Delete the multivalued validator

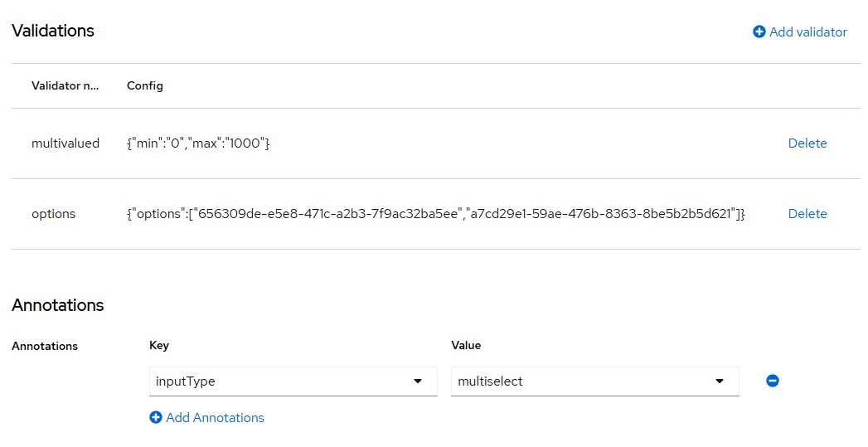pyautogui.click(x=807, y=143)
